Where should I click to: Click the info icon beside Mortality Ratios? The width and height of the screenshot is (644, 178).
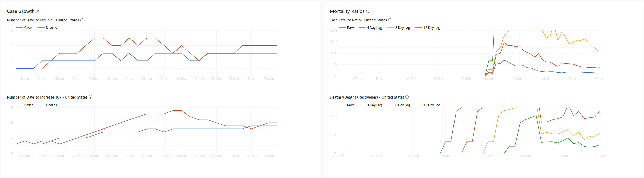coord(368,11)
